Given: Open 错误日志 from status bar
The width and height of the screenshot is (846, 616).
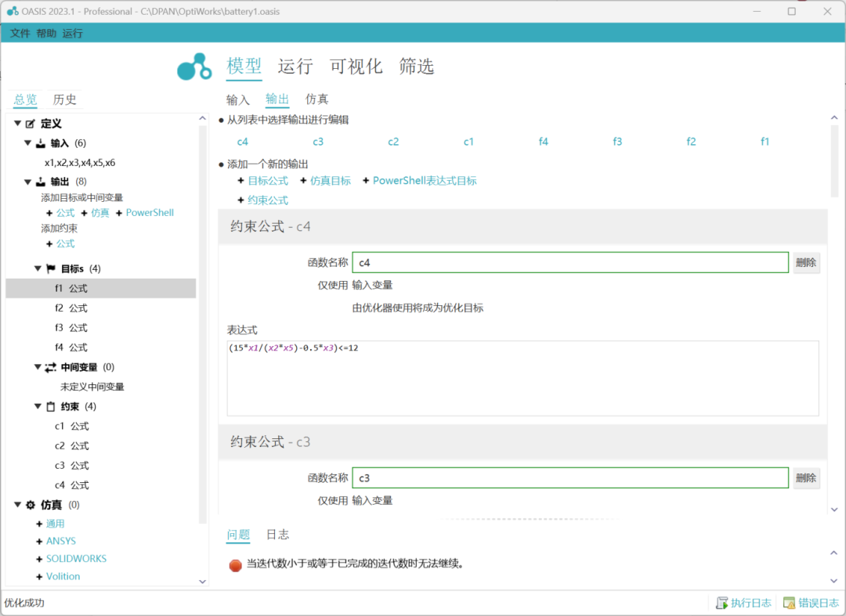Looking at the screenshot, I should 818,603.
